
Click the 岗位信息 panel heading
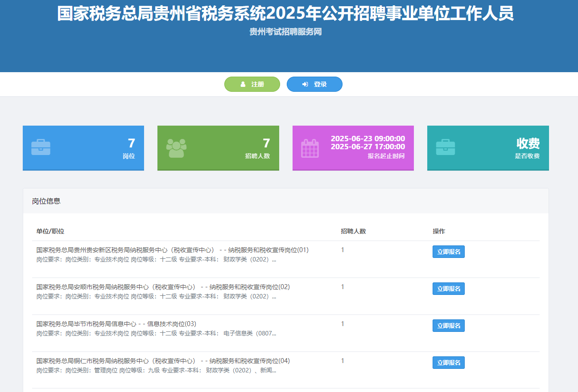[46, 201]
